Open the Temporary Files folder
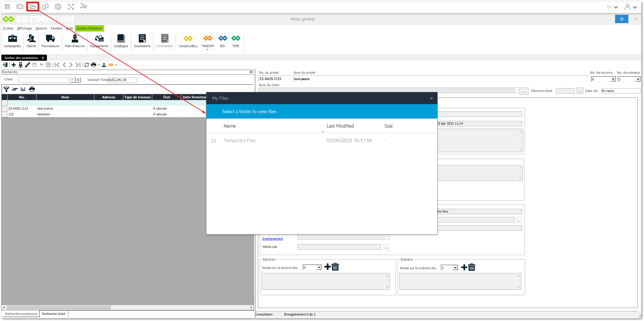The height and width of the screenshot is (321, 644). (239, 141)
